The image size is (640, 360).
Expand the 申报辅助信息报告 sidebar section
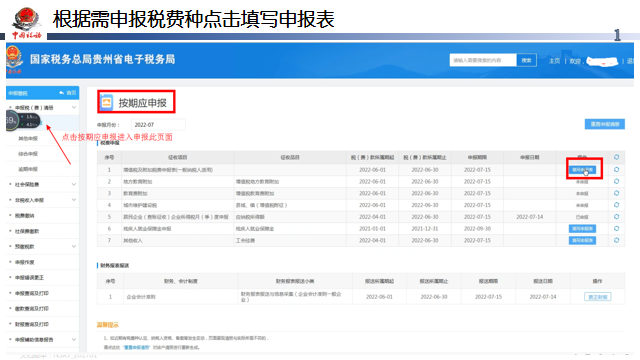[x=74, y=340]
